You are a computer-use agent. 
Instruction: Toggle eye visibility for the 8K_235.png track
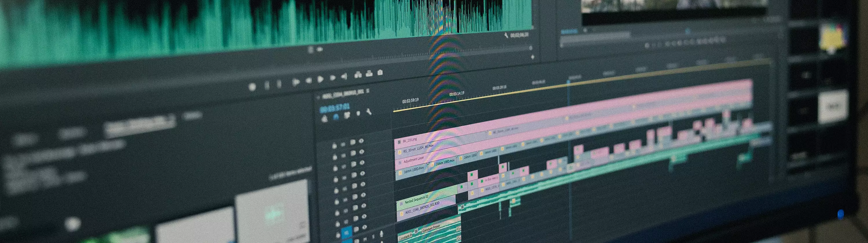pos(361,141)
